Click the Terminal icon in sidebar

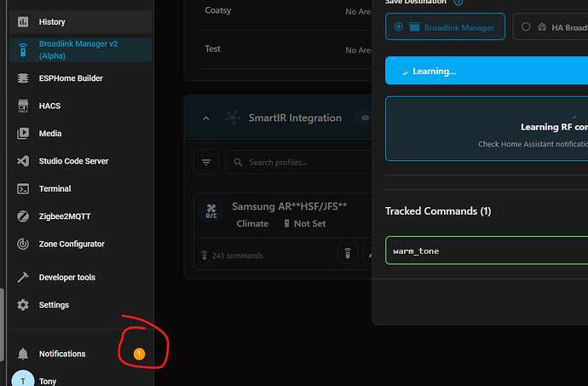click(x=23, y=188)
